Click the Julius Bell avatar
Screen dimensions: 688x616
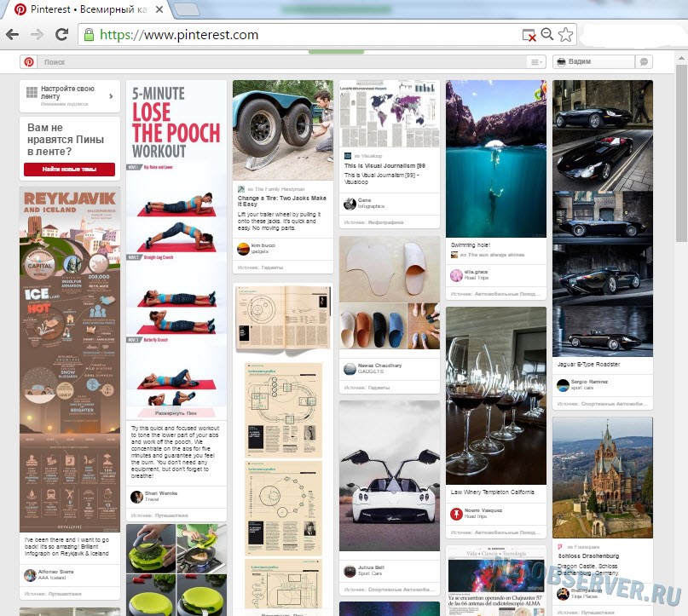[x=350, y=571]
